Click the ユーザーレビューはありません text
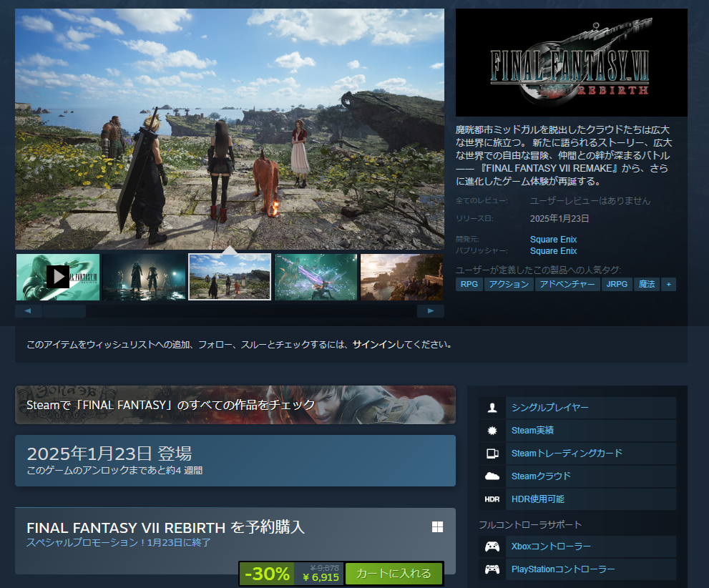 (590, 201)
